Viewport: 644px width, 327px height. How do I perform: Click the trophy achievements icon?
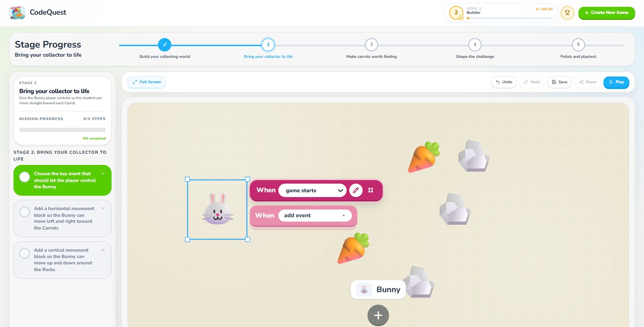click(567, 13)
